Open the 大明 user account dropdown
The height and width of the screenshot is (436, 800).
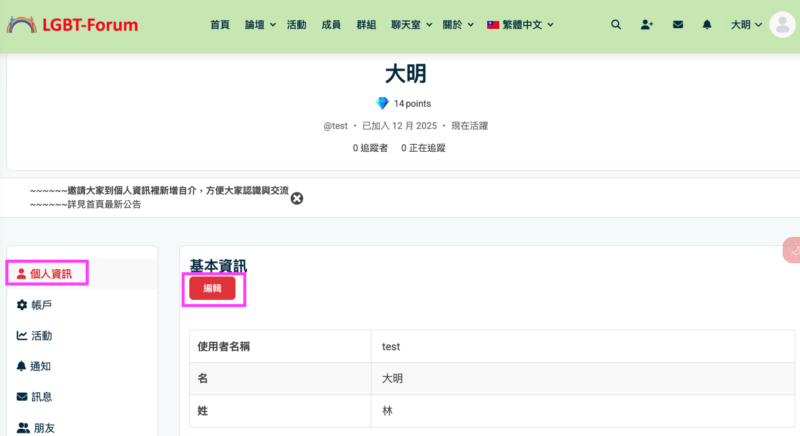click(x=746, y=25)
